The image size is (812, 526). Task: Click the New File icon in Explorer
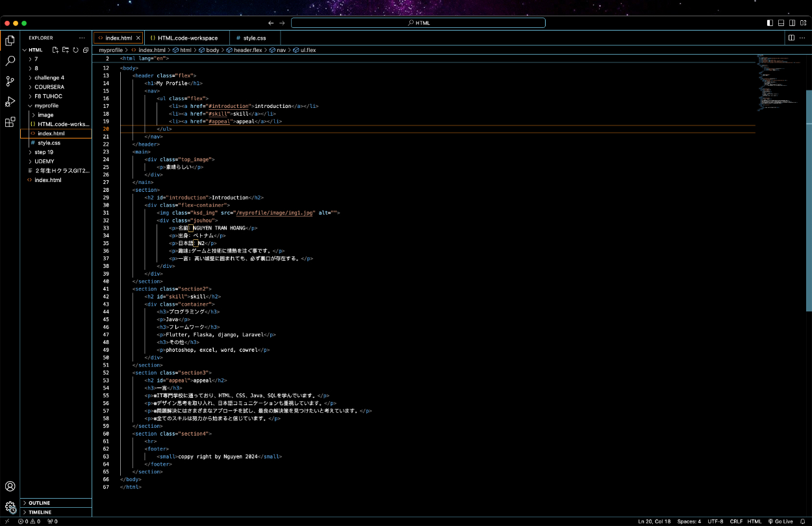(x=56, y=50)
